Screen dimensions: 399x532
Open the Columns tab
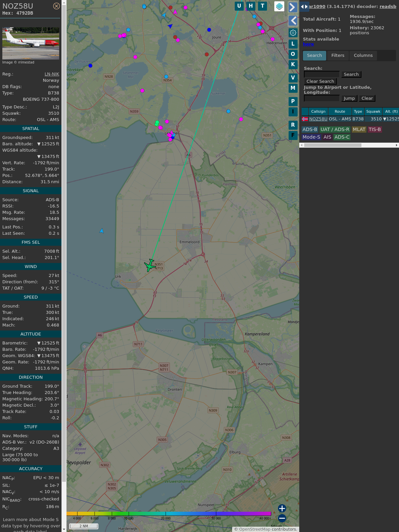[x=363, y=56]
